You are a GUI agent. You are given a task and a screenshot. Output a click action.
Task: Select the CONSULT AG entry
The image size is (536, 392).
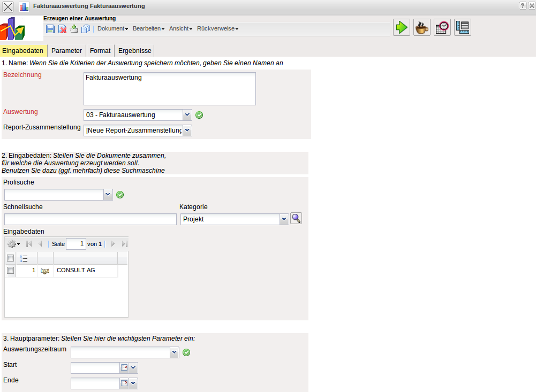[76, 271]
